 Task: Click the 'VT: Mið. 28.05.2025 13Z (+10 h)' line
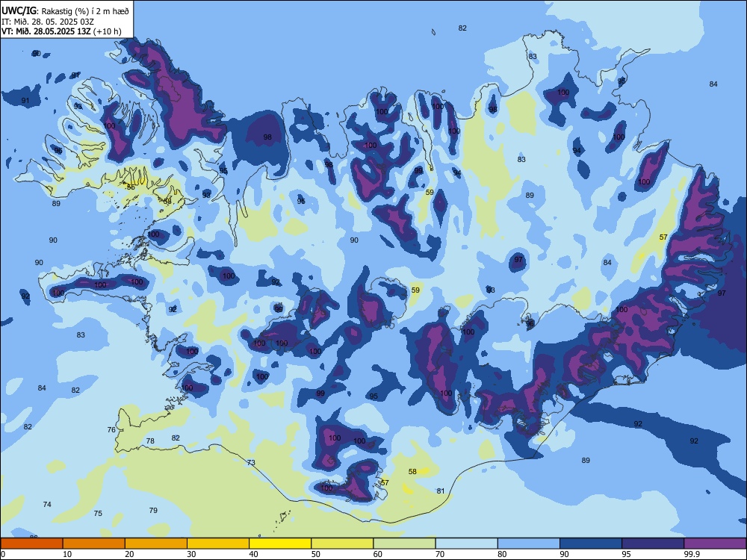(x=61, y=31)
